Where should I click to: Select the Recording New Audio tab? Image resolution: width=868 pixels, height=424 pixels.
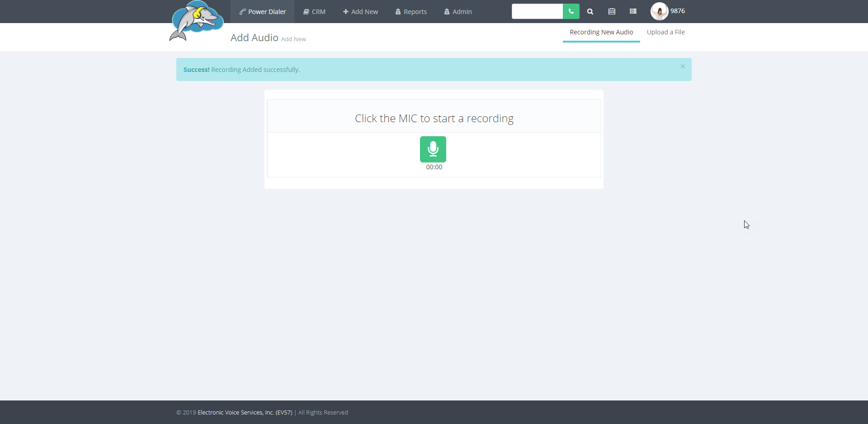click(x=601, y=32)
